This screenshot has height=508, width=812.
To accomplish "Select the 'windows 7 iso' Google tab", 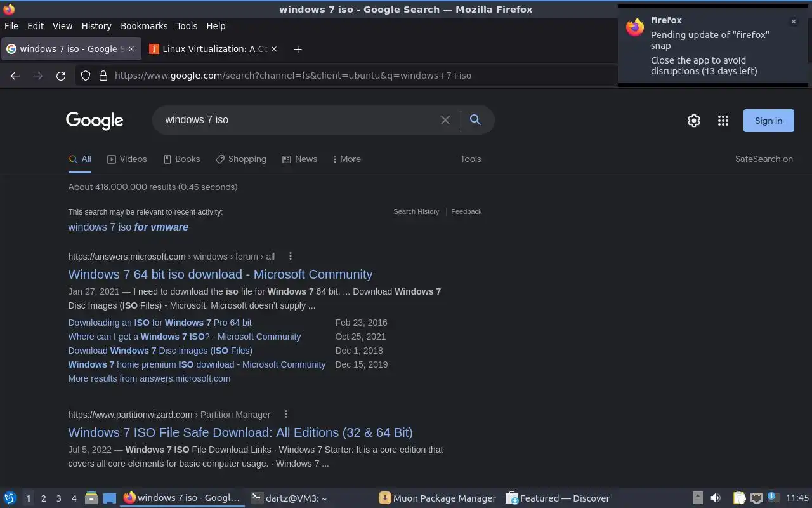I will point(70,49).
